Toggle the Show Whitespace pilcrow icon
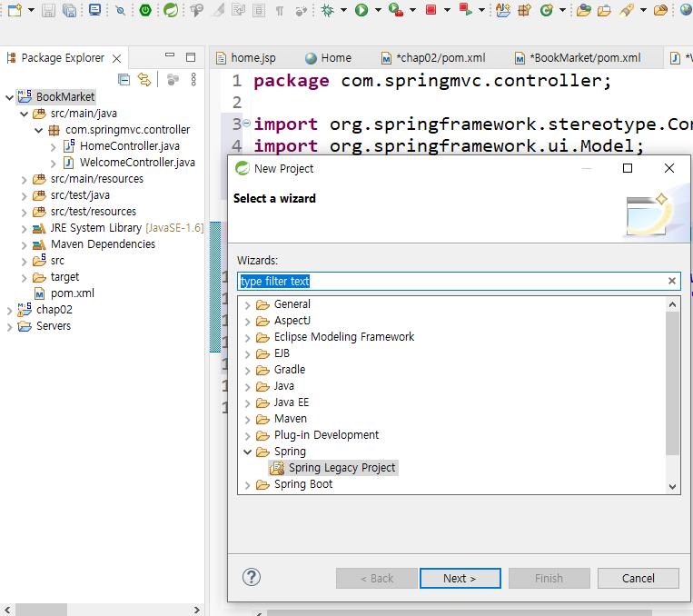Image resolution: width=693 pixels, height=616 pixels. click(280, 11)
